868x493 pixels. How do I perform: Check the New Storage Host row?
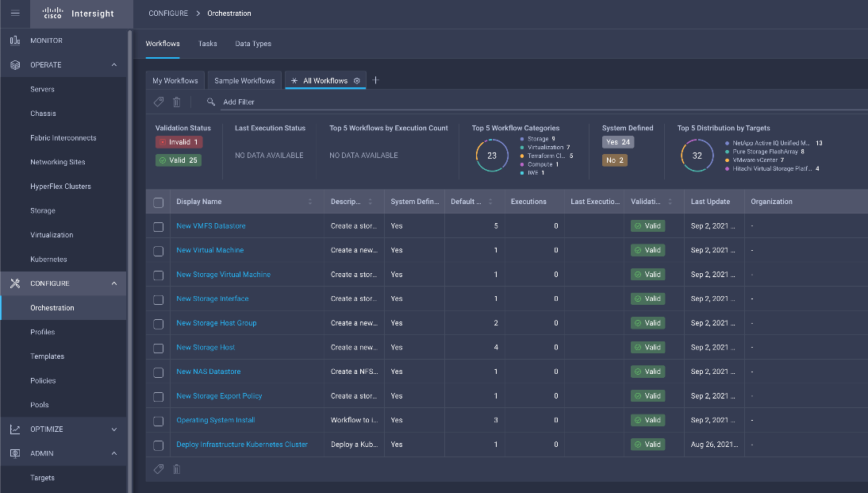(x=159, y=349)
